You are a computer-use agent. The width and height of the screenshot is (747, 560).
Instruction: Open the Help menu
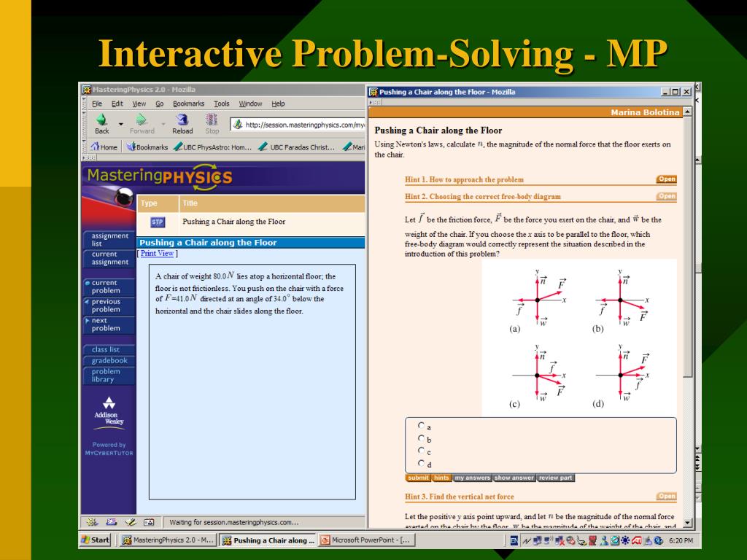(278, 104)
